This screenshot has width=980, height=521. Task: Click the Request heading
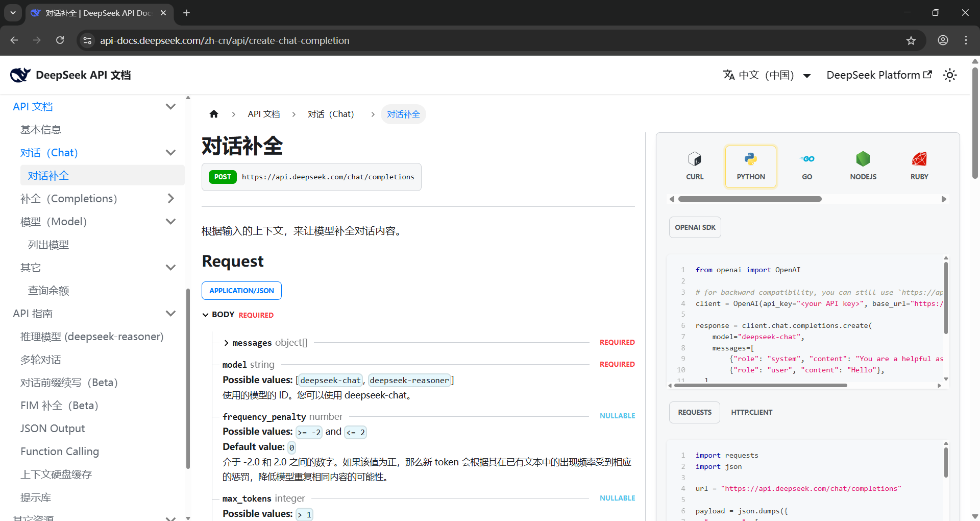(233, 261)
